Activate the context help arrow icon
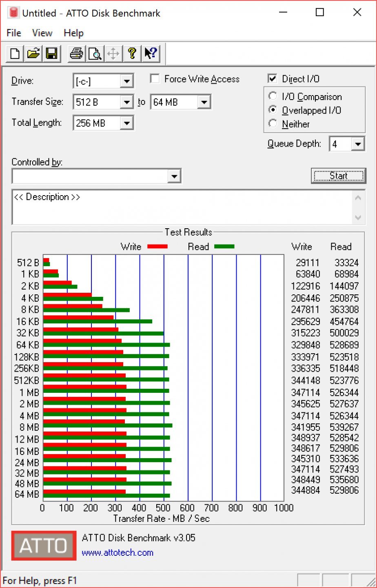Image resolution: width=377 pixels, height=588 pixels. 151,53
